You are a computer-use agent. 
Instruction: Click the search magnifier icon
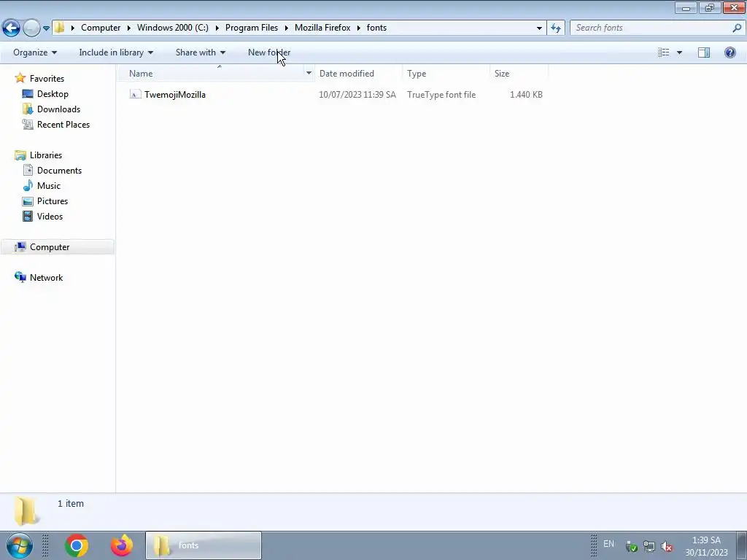[x=737, y=28]
